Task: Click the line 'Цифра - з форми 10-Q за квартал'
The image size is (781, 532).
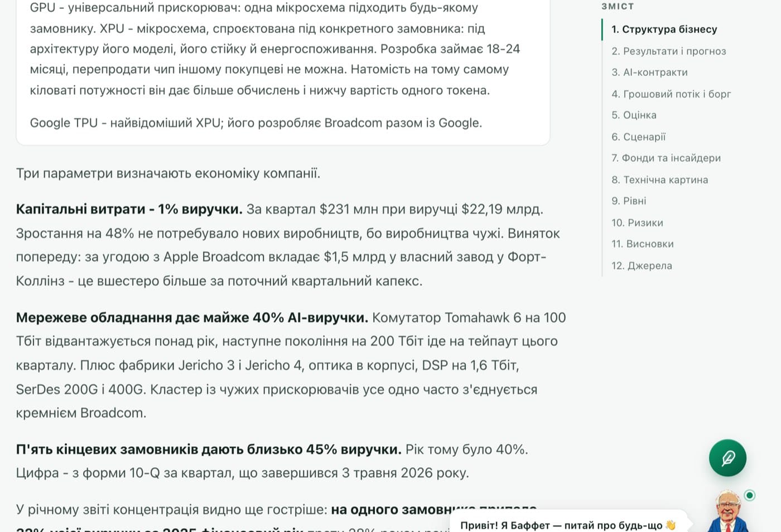Action: (x=243, y=473)
